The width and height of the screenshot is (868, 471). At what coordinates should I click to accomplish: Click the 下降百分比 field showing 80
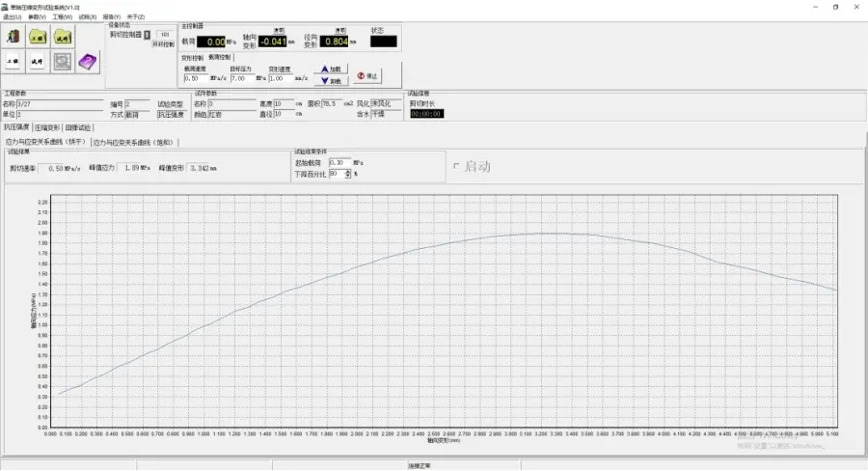tap(337, 174)
